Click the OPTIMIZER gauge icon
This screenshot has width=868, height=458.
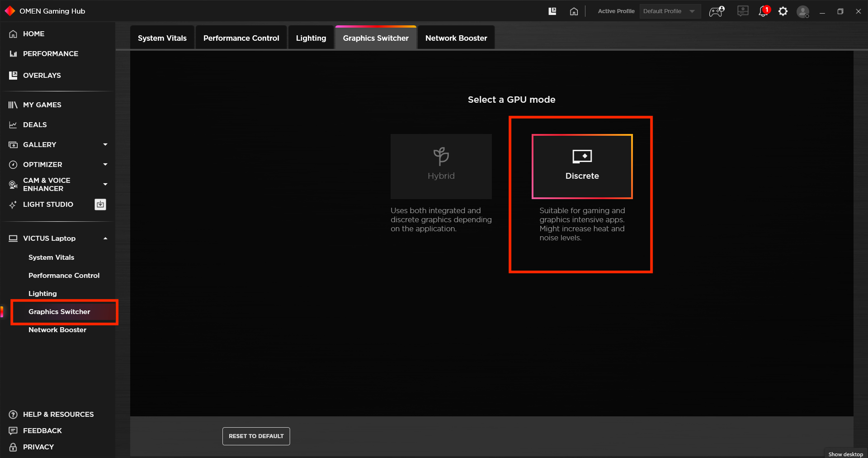pos(13,165)
